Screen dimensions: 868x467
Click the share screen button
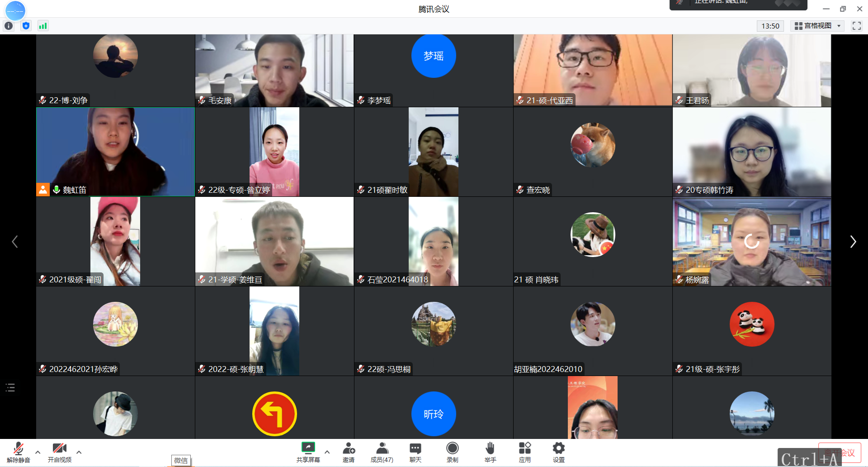point(308,452)
